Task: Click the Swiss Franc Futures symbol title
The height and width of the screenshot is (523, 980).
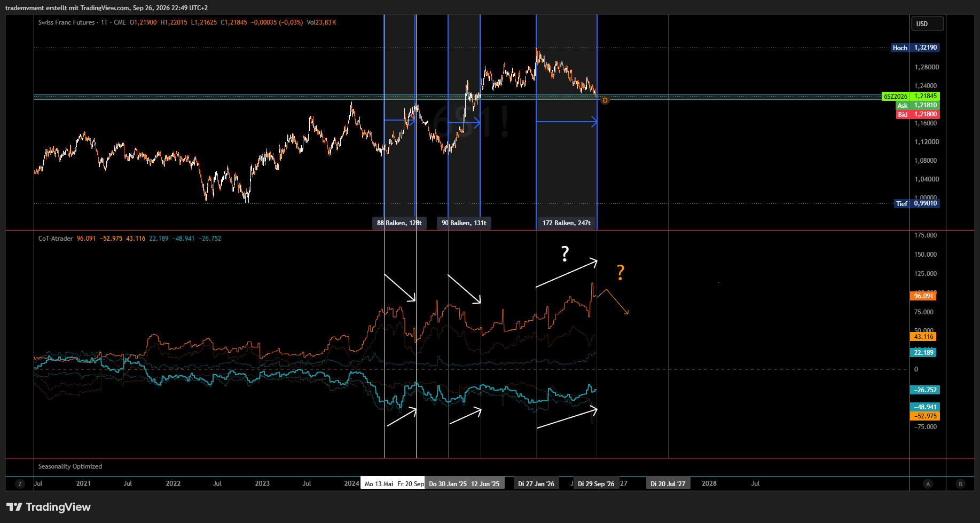Action: click(66, 22)
